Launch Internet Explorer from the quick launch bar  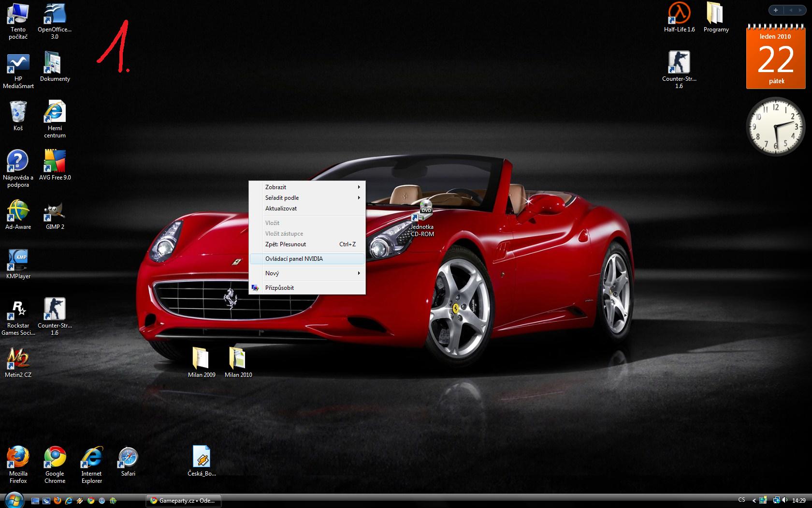coord(69,500)
